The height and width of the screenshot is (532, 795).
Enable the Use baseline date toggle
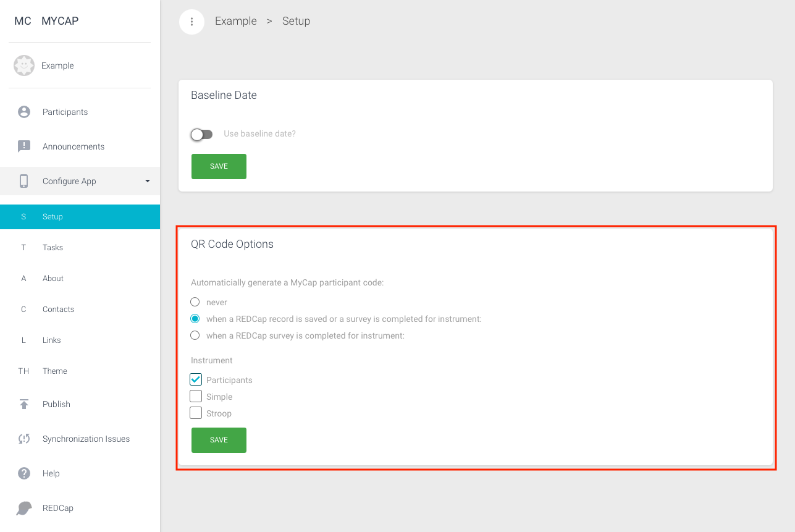coord(201,134)
